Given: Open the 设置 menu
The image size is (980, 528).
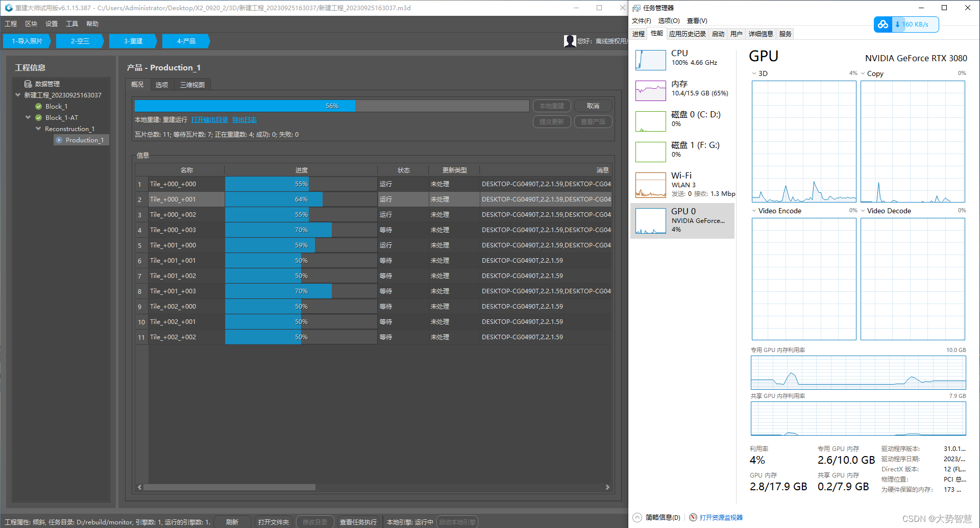Looking at the screenshot, I should tap(52, 24).
